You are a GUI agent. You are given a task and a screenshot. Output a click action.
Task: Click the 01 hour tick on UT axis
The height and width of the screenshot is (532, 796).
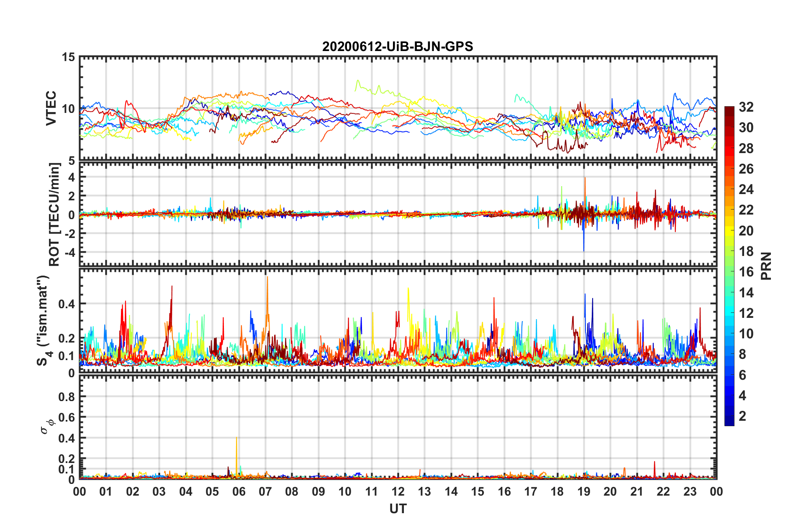point(106,491)
